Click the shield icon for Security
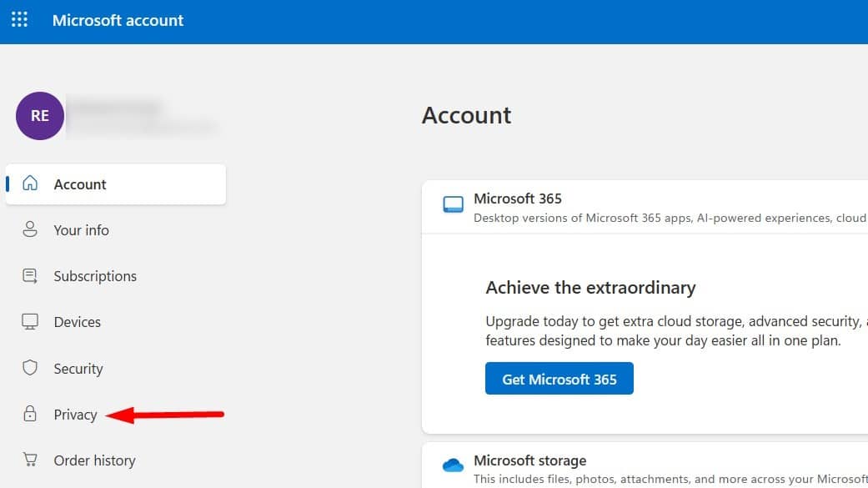Image resolution: width=868 pixels, height=488 pixels. coord(30,368)
